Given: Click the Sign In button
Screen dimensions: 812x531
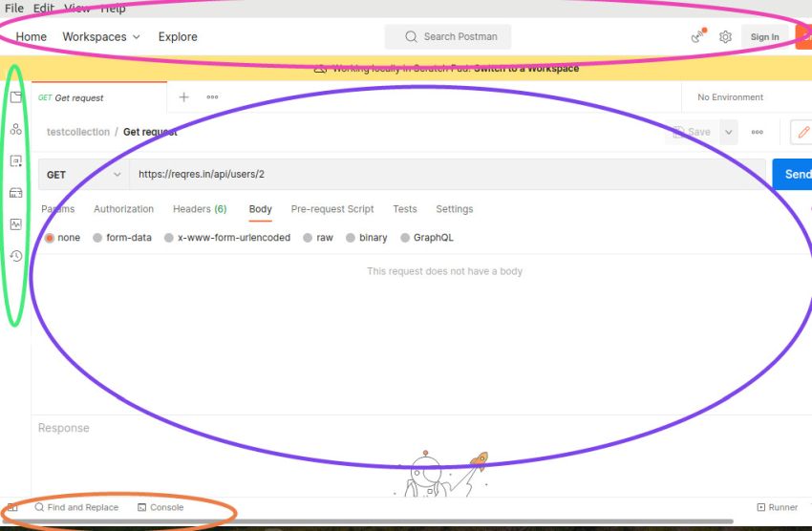Looking at the screenshot, I should click(765, 36).
